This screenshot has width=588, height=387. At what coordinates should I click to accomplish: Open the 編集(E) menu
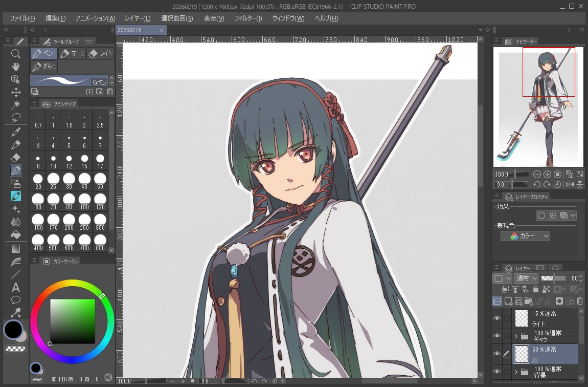click(56, 18)
